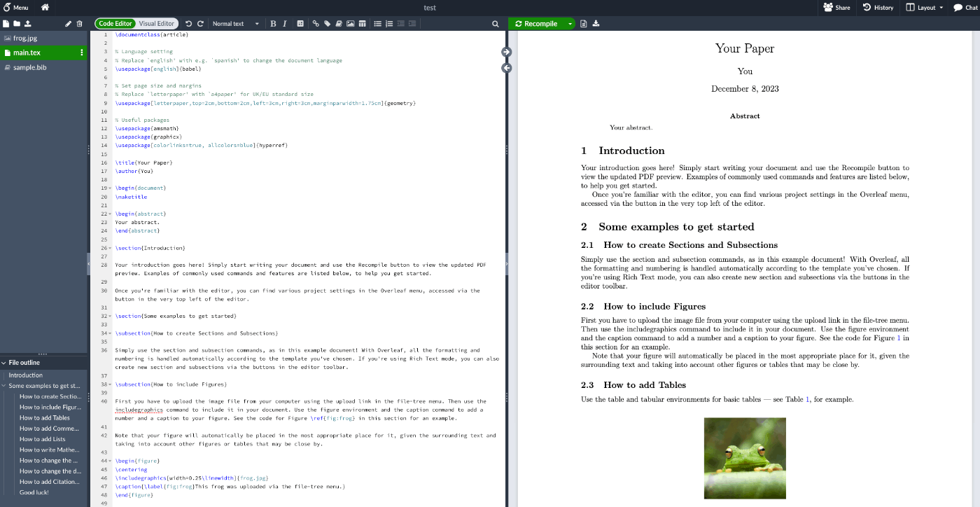Insert a citation from toolbar
The height and width of the screenshot is (507, 980).
[339, 24]
